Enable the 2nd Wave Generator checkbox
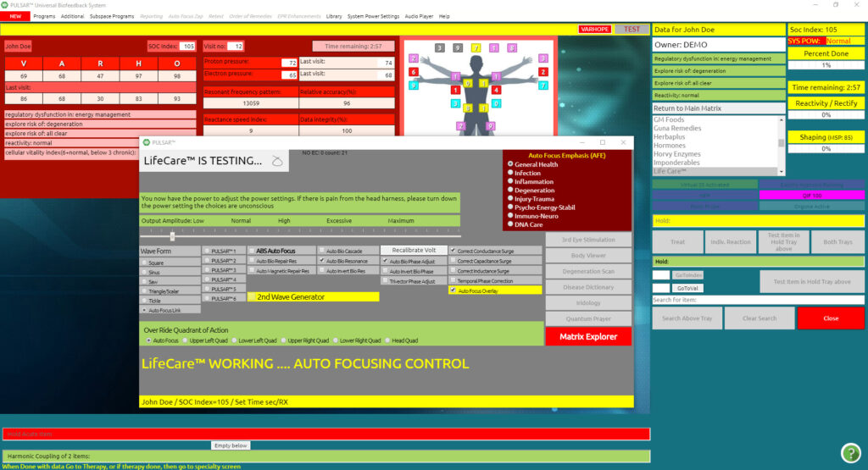The height and width of the screenshot is (470, 868). [252, 297]
